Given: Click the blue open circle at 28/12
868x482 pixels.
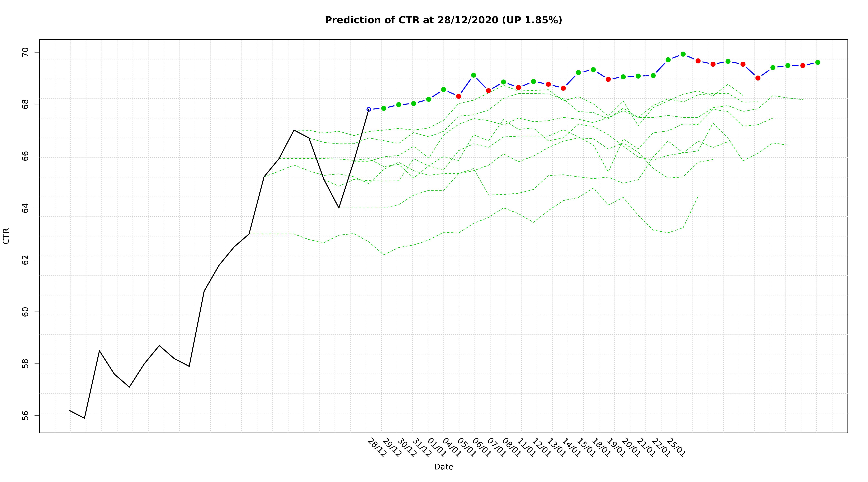Looking at the screenshot, I should [x=369, y=109].
